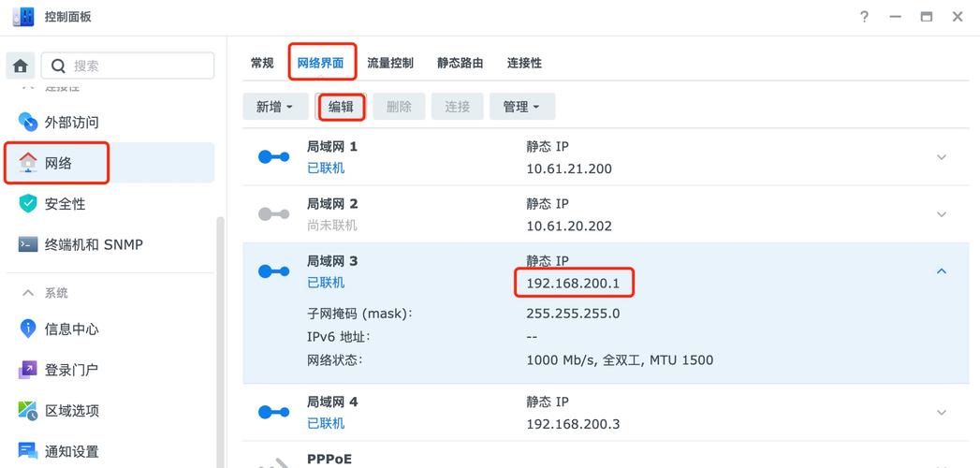Switch to the 网络界面 tab
980x468 pixels.
(320, 63)
